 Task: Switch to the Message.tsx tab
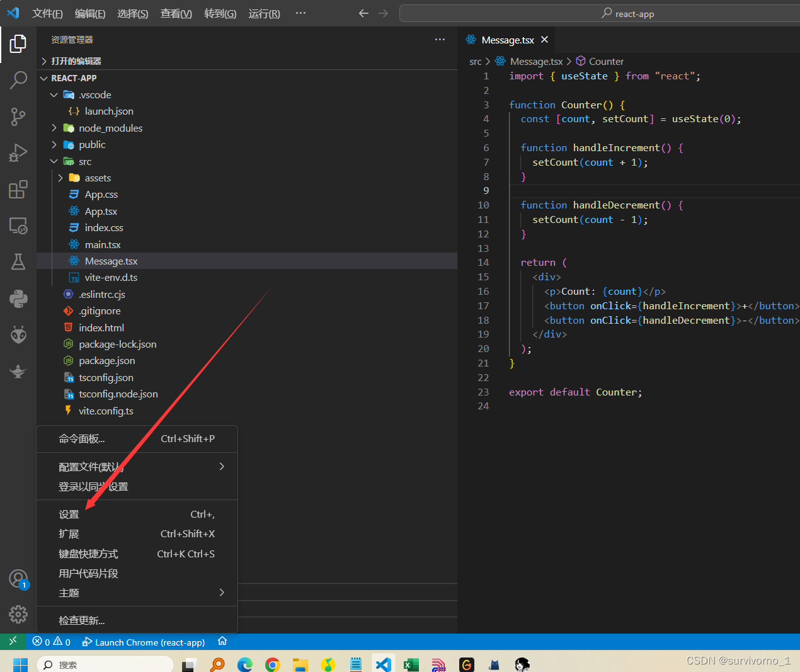pyautogui.click(x=508, y=40)
